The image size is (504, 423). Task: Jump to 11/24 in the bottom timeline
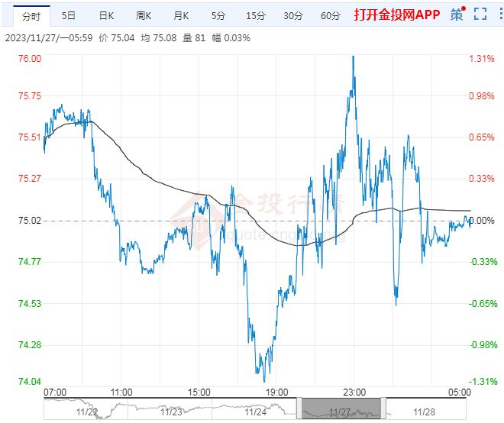(255, 411)
